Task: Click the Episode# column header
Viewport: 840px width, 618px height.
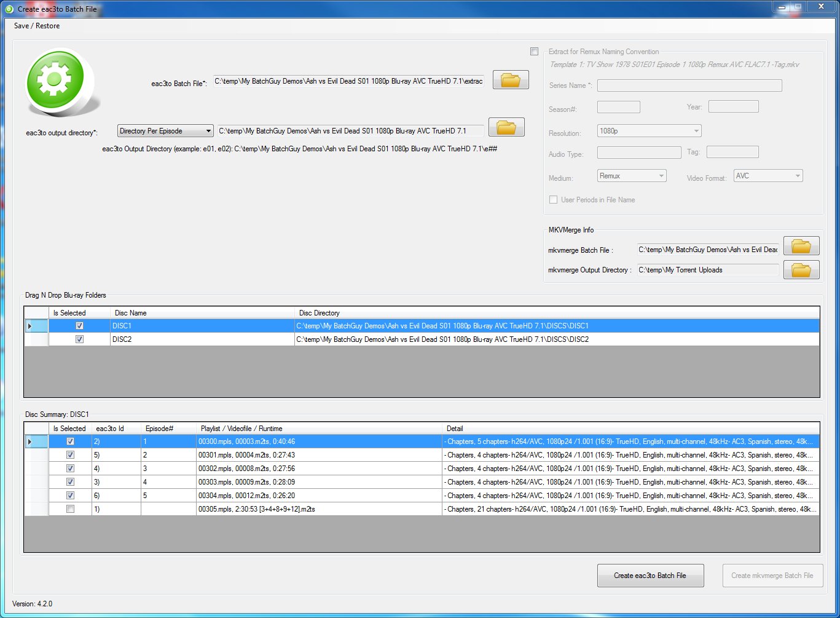Action: (x=168, y=429)
